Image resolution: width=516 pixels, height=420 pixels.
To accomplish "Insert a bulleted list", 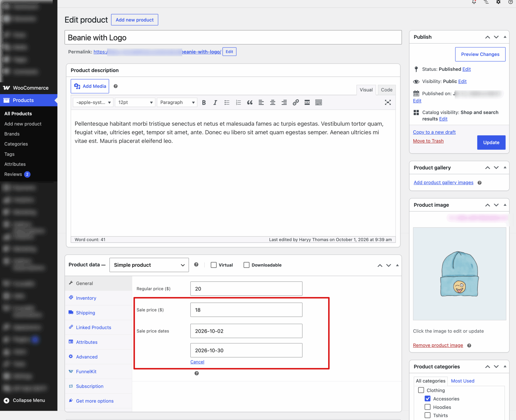I will (227, 102).
